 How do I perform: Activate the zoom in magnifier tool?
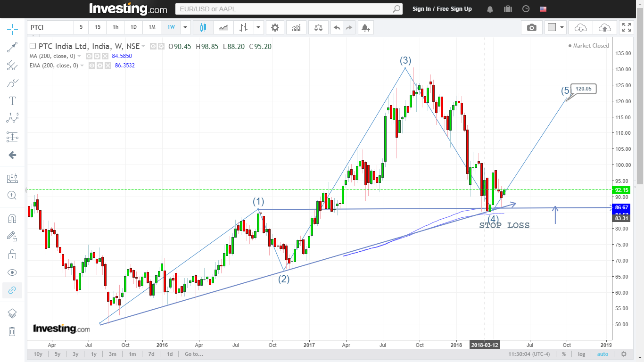coord(12,195)
